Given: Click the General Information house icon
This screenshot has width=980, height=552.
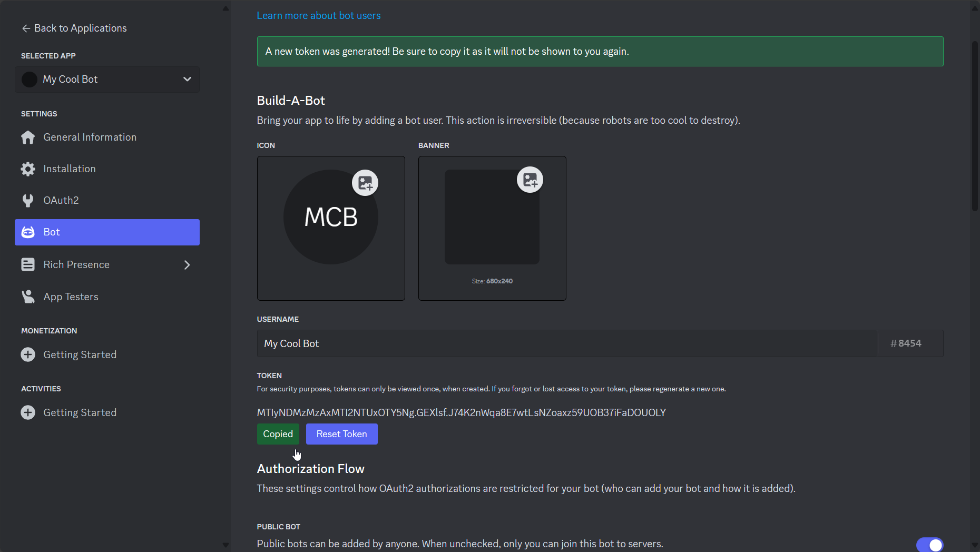Looking at the screenshot, I should (x=28, y=137).
